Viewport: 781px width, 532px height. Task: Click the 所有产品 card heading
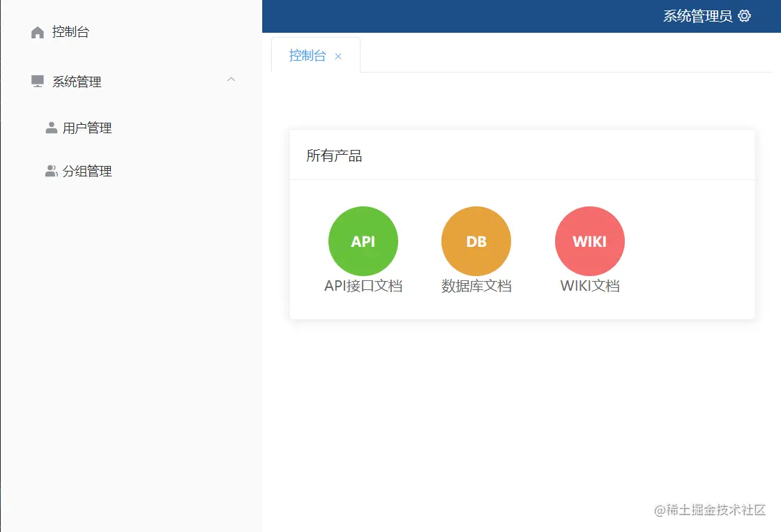(x=334, y=155)
